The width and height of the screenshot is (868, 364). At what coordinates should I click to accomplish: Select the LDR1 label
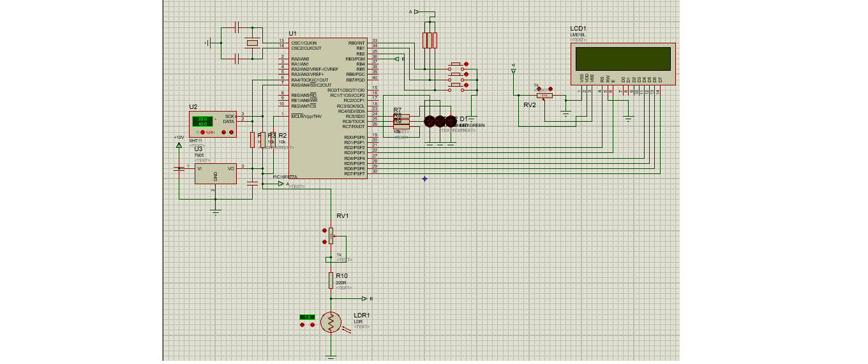click(362, 315)
